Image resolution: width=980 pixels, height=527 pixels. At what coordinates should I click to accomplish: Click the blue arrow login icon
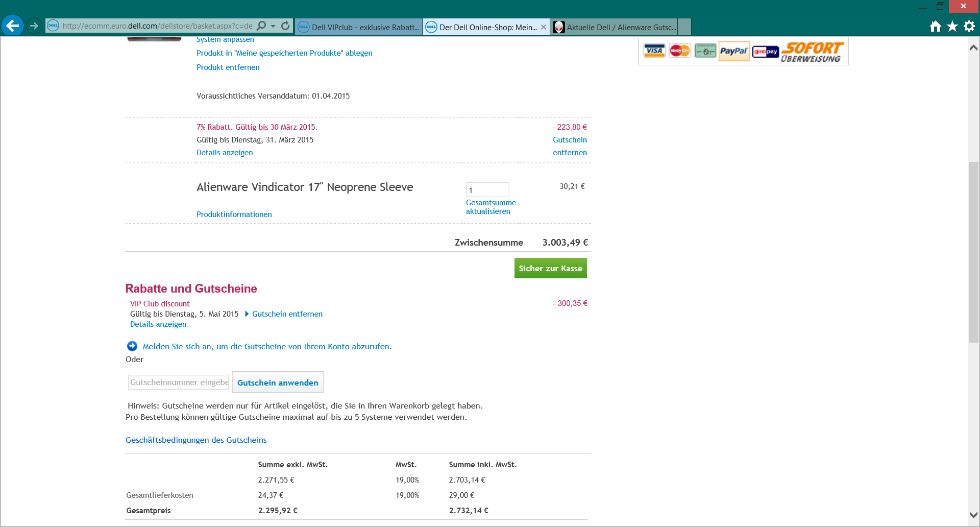pyautogui.click(x=132, y=346)
